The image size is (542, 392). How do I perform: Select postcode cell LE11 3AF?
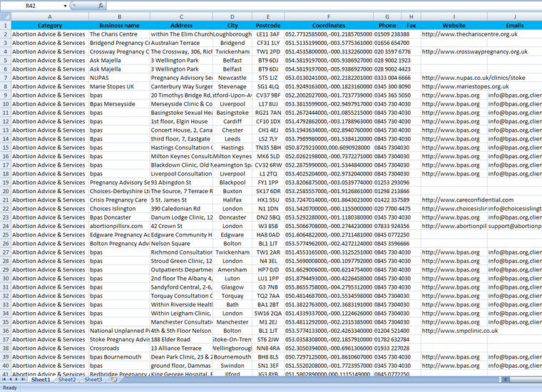click(268, 34)
